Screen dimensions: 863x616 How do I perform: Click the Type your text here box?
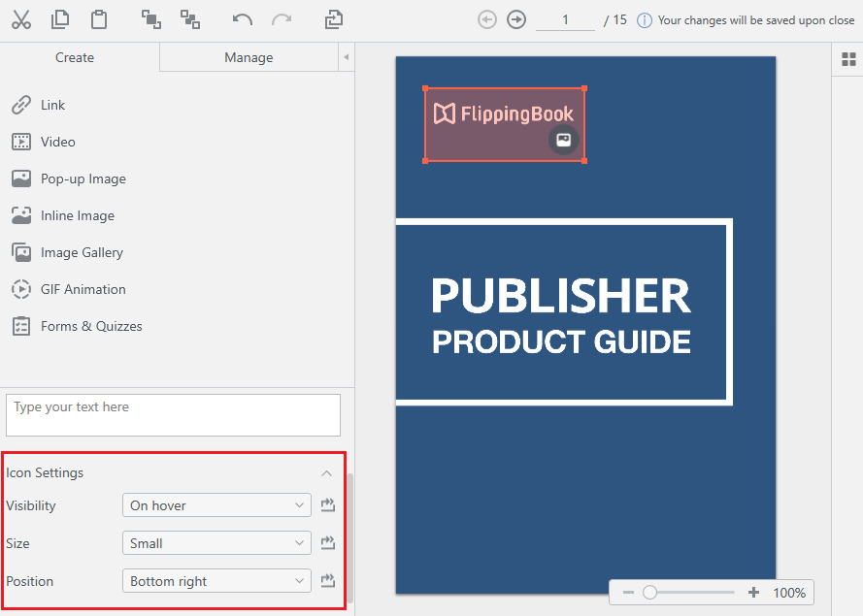click(x=174, y=415)
